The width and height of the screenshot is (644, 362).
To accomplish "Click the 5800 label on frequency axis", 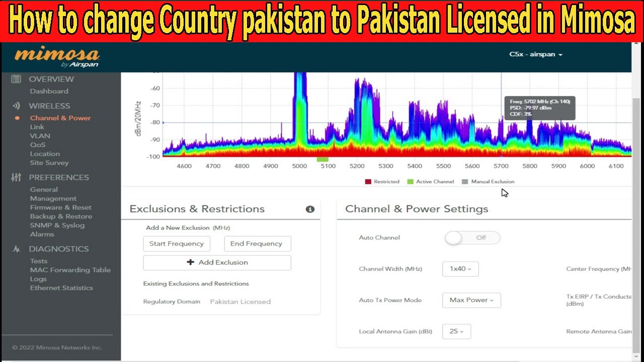I will pyautogui.click(x=530, y=166).
